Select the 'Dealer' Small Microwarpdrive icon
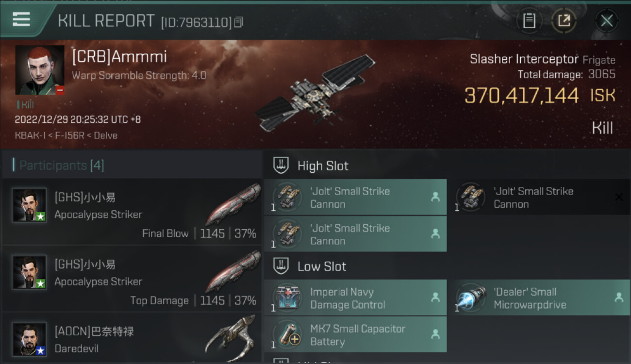631x364 pixels. pos(471,298)
